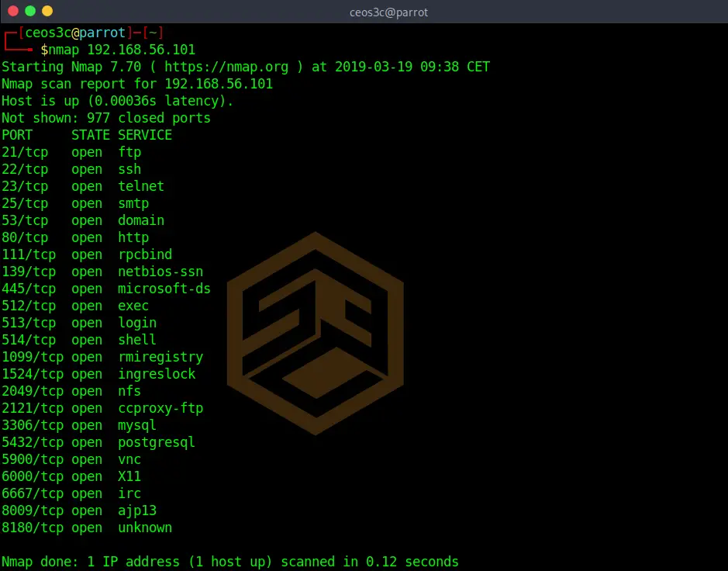This screenshot has height=571, width=728.
Task: Click the 513/tcp port entry
Action: pos(29,323)
